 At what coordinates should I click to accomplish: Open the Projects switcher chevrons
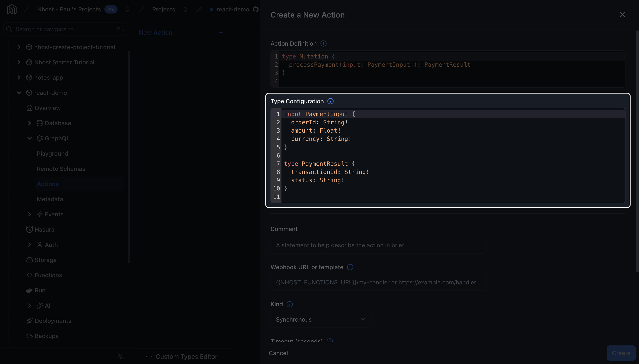(x=185, y=10)
